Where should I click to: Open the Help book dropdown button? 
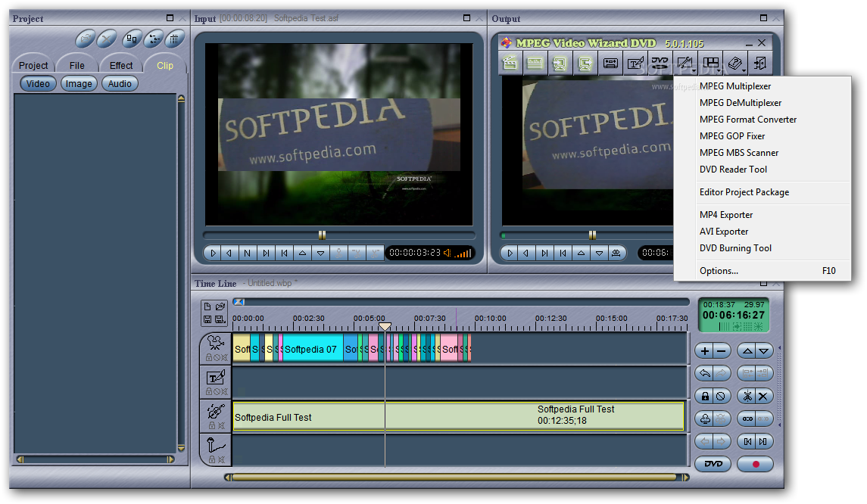tap(736, 63)
